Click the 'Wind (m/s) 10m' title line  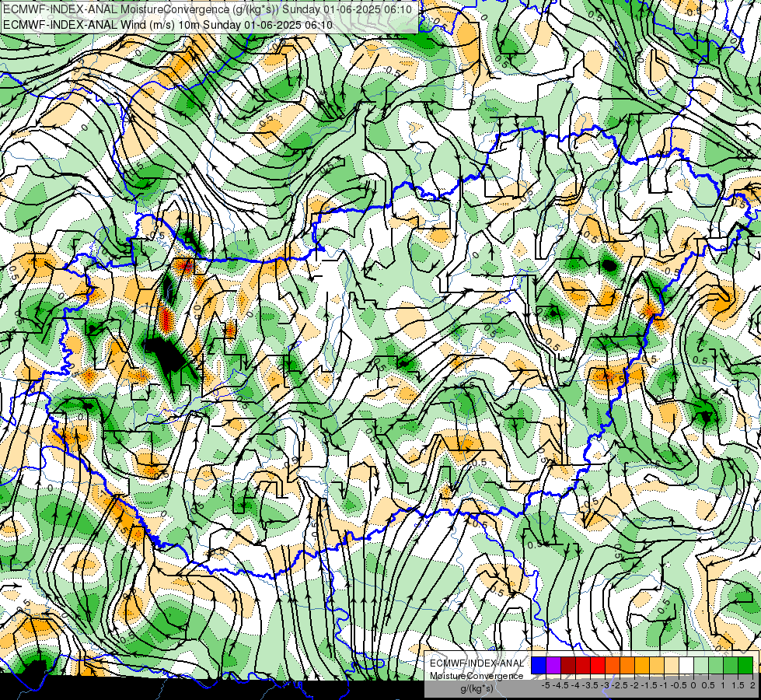tap(168, 25)
